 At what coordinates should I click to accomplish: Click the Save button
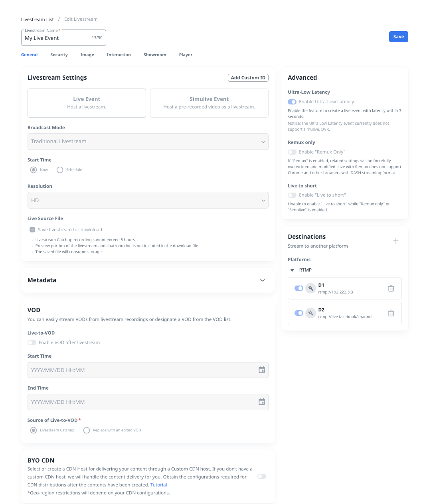pos(398,37)
